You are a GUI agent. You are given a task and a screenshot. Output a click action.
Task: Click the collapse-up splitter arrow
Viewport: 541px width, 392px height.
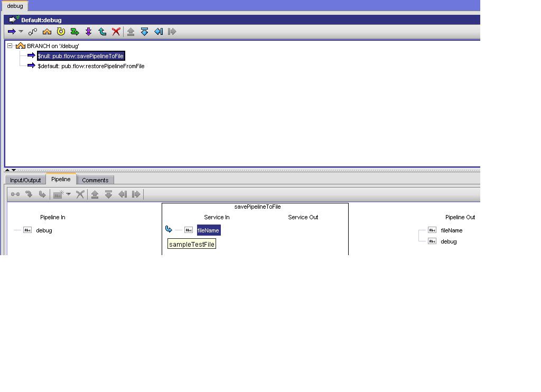pos(7,170)
